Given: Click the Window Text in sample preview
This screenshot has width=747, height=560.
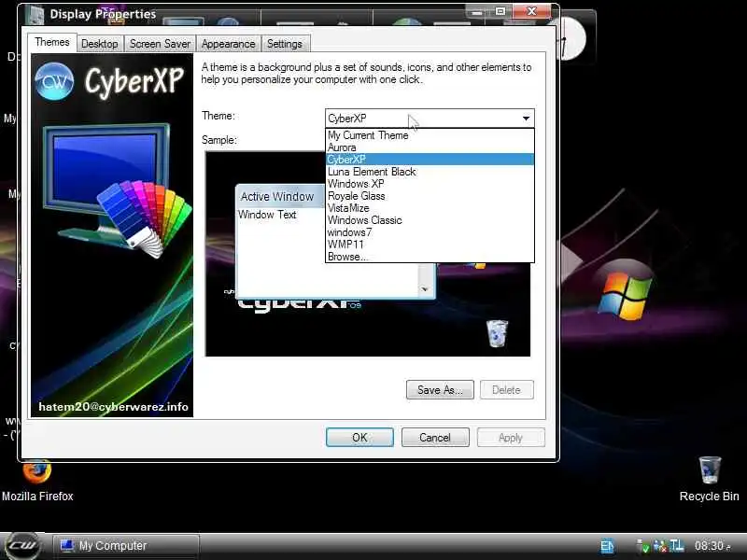Looking at the screenshot, I should tap(267, 215).
